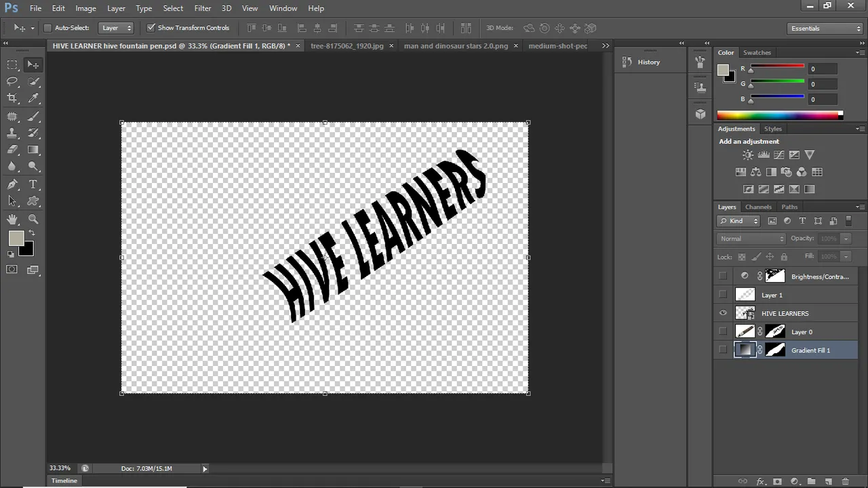Open the History panel
868x488 pixels.
tap(649, 62)
